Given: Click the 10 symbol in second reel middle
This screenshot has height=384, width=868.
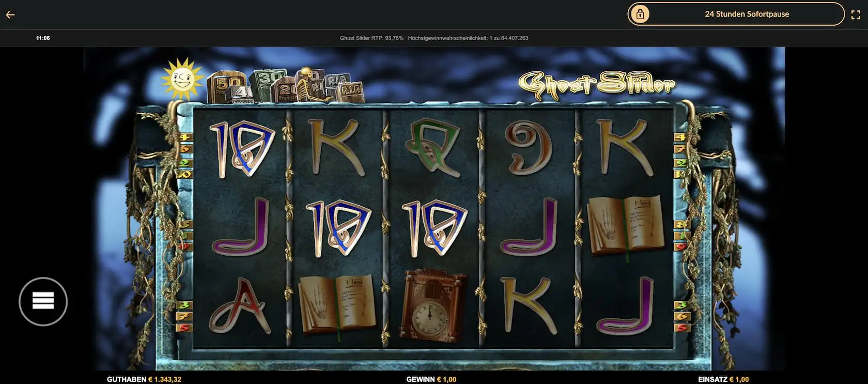Looking at the screenshot, I should 338,228.
